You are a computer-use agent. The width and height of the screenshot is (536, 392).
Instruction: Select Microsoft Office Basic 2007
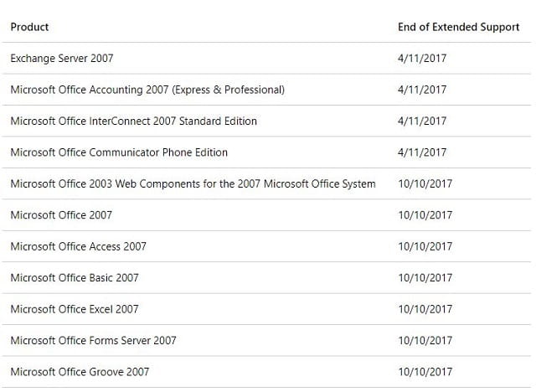[x=75, y=278]
